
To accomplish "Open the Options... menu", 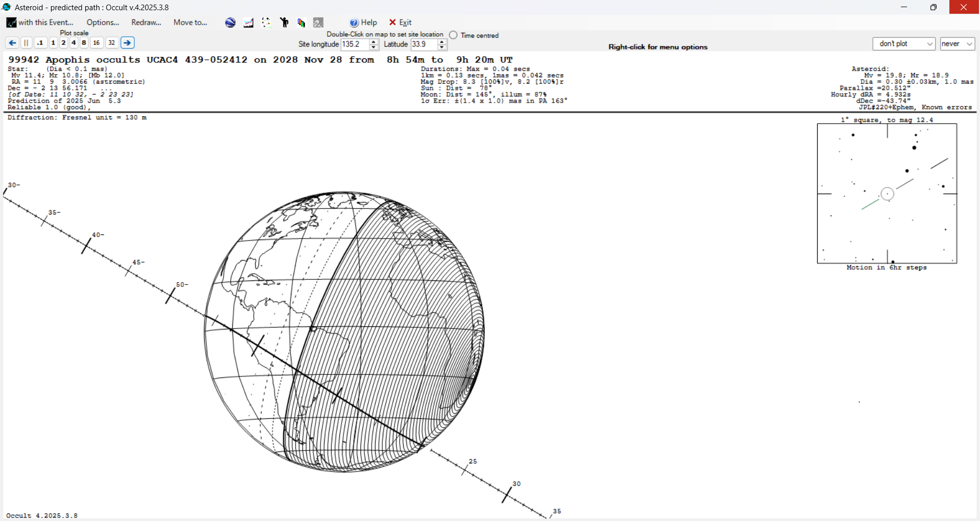I will [x=103, y=22].
